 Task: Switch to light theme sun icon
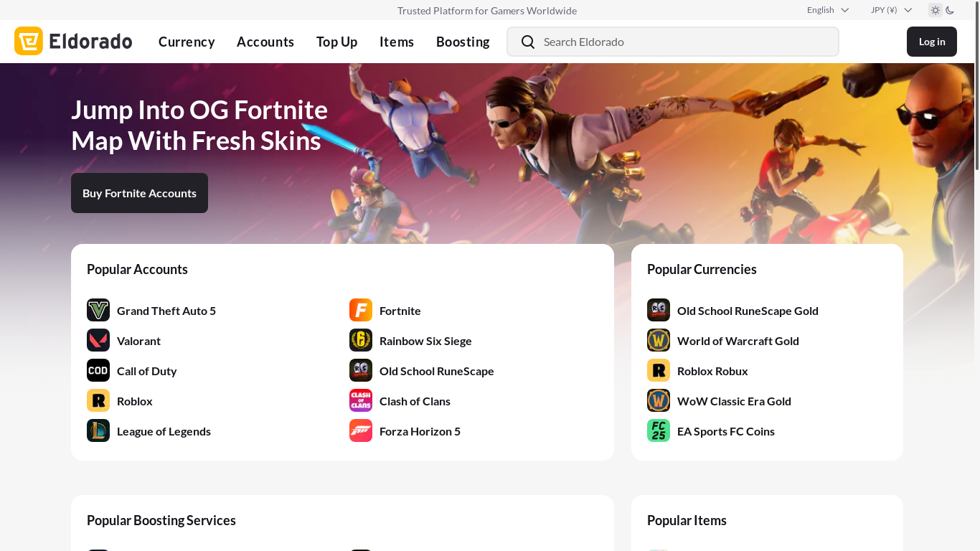click(936, 10)
